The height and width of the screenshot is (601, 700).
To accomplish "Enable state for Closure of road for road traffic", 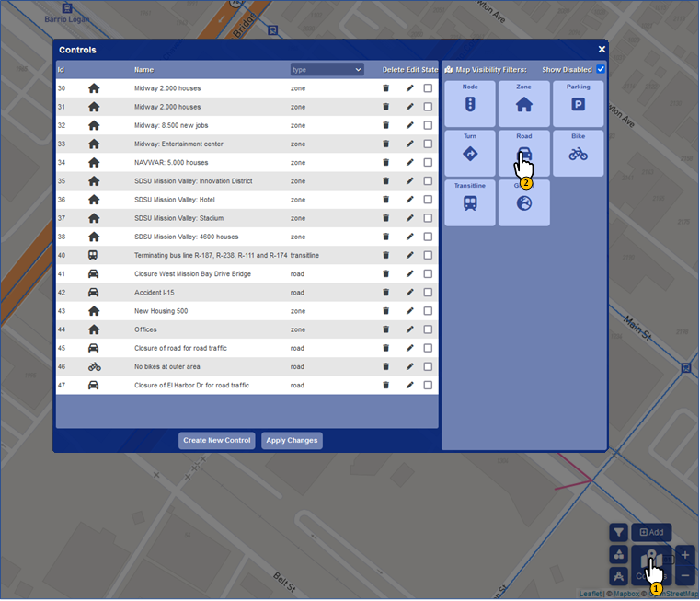I will click(428, 348).
